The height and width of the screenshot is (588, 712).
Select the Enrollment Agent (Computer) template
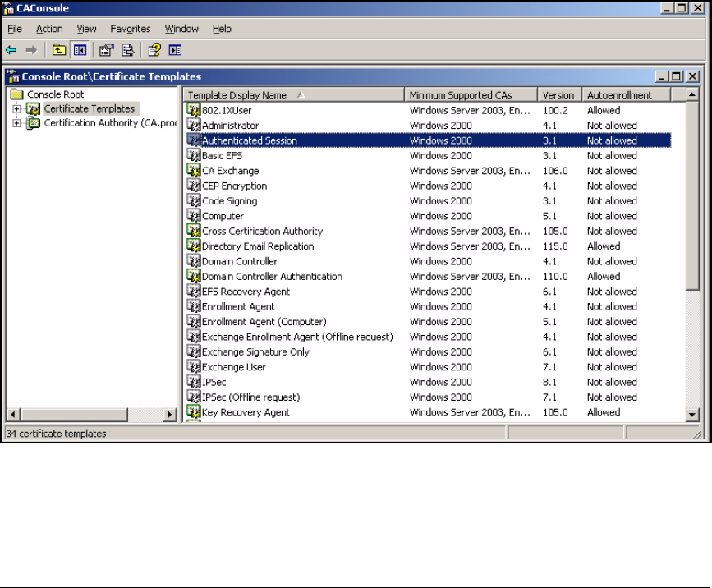click(264, 321)
